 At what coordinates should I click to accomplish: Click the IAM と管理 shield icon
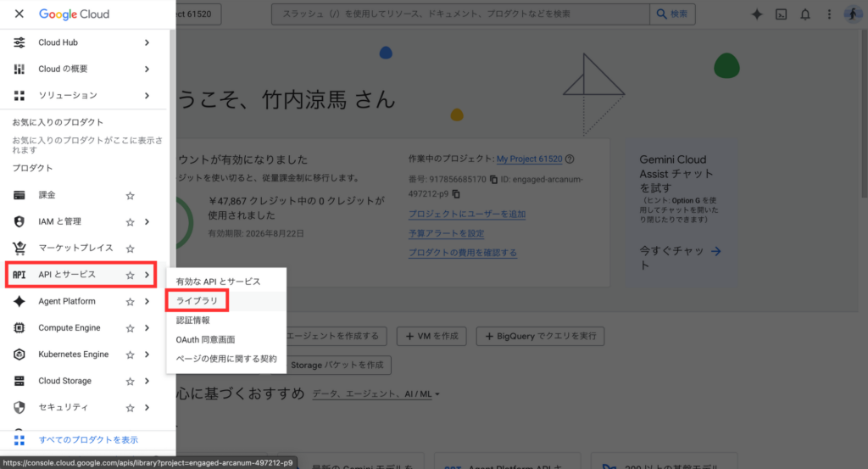click(x=19, y=221)
